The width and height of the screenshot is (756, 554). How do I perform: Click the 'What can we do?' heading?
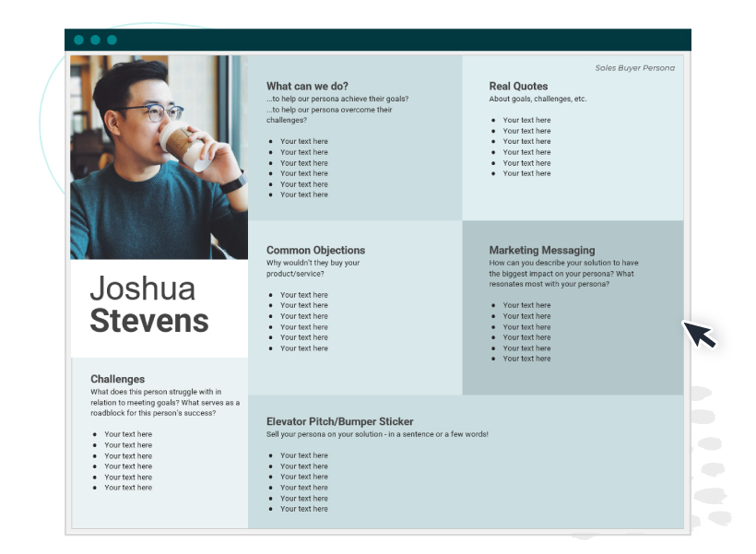tap(307, 87)
